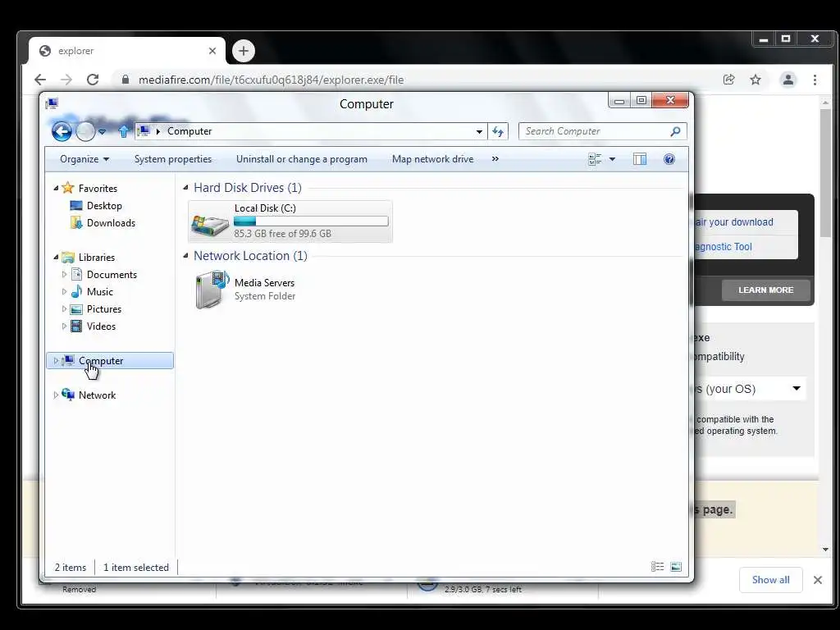
Task: Select Computer in navigation pane
Action: [110, 361]
